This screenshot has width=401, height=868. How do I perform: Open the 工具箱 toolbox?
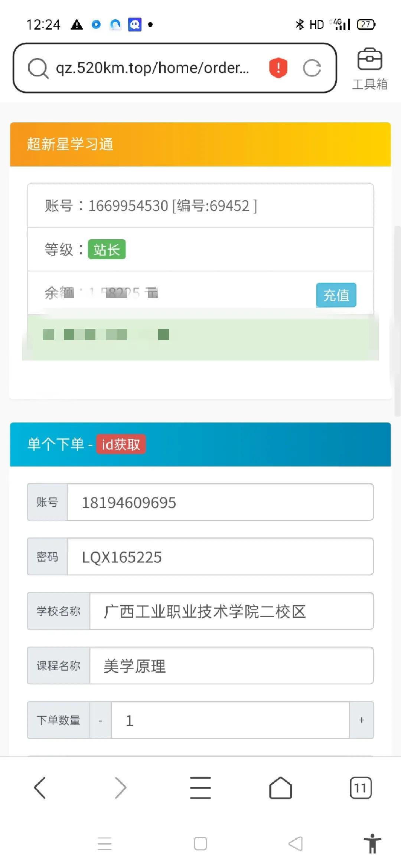369,69
